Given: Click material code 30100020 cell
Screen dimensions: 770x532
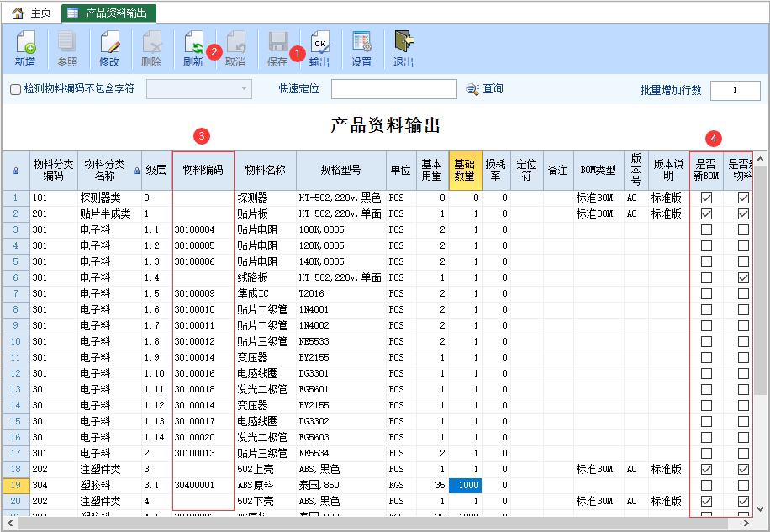Looking at the screenshot, I should (x=203, y=437).
